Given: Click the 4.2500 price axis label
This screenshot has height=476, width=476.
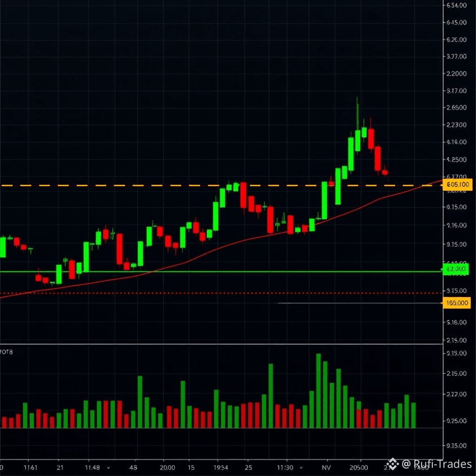Looking at the screenshot, I should tap(456, 159).
